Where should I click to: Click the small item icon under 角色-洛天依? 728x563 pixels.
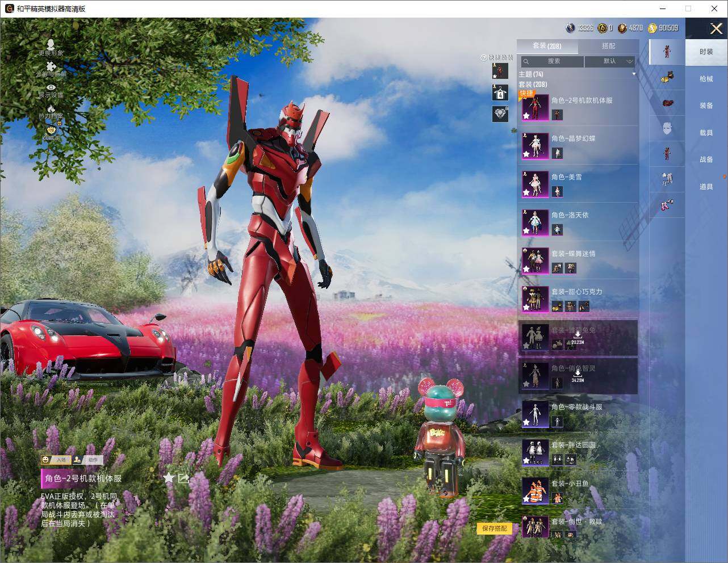tap(557, 230)
